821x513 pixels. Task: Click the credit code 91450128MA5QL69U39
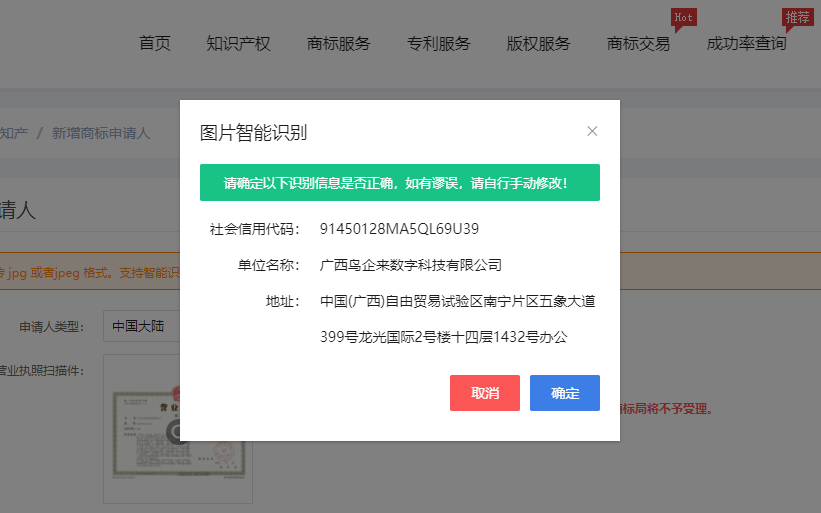[x=400, y=229]
